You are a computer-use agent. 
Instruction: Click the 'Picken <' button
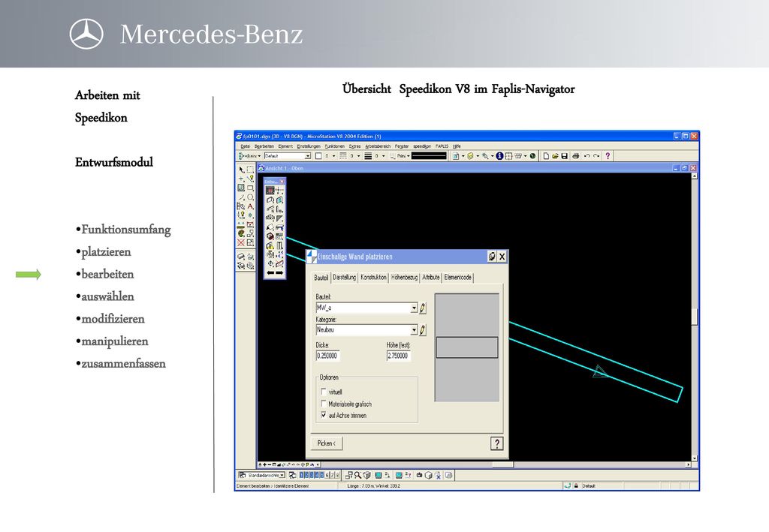326,443
